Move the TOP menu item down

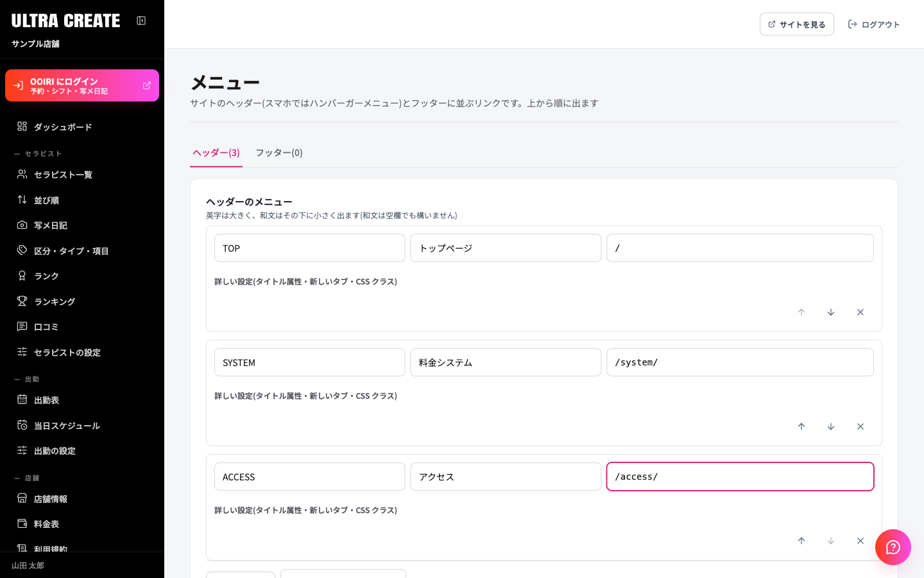831,312
